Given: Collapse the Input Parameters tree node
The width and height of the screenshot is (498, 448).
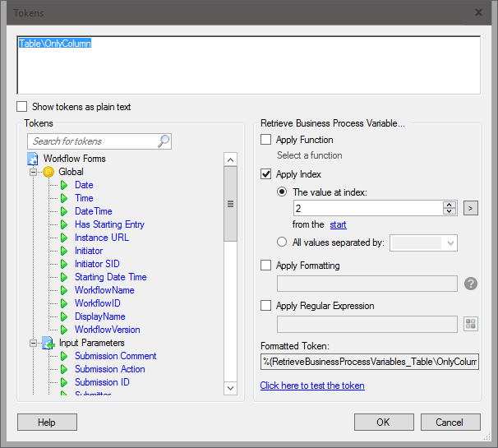Looking at the screenshot, I should pyautogui.click(x=34, y=343).
